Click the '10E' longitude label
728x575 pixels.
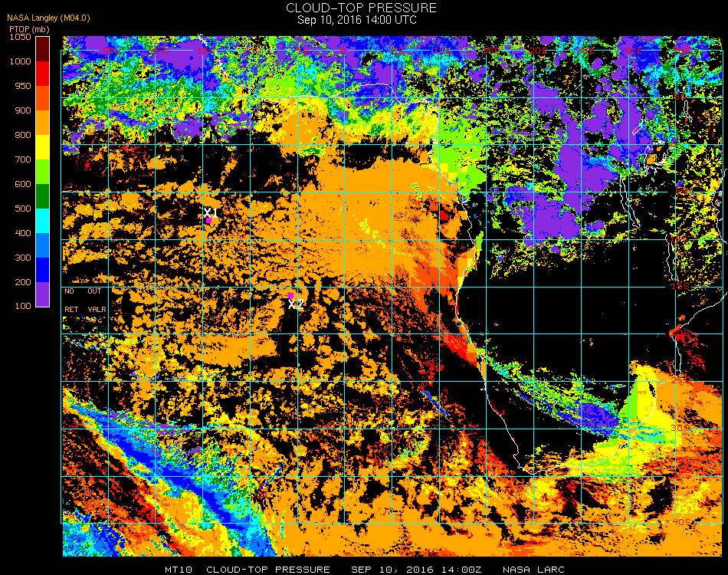[x=443, y=50]
